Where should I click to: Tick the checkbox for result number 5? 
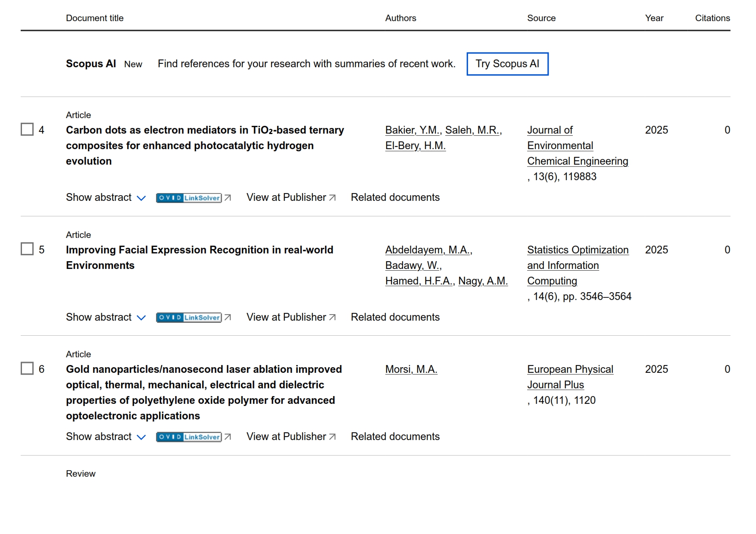[x=27, y=249]
